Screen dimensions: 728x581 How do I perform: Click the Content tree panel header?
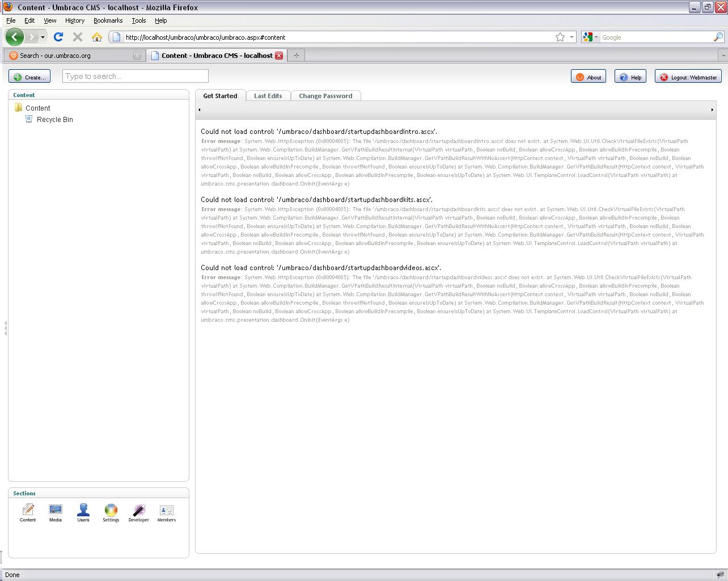[99, 95]
